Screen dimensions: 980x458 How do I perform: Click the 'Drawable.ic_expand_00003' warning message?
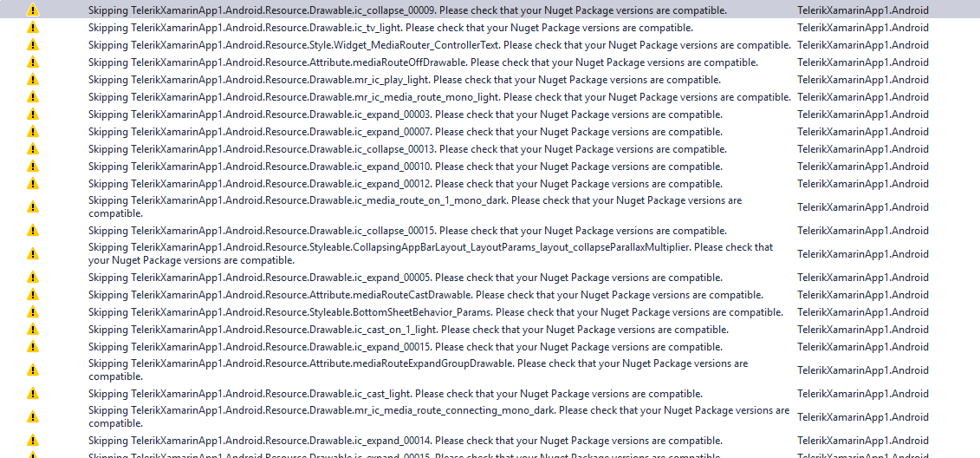pos(405,114)
